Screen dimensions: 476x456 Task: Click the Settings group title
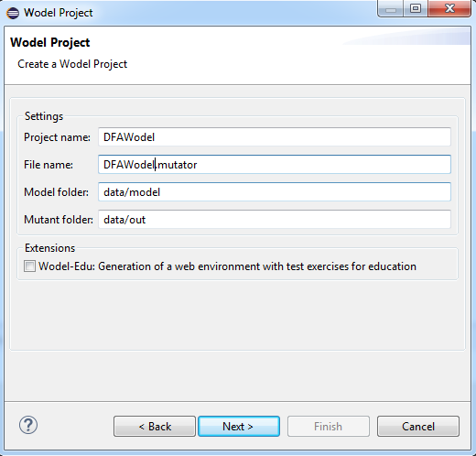(44, 116)
